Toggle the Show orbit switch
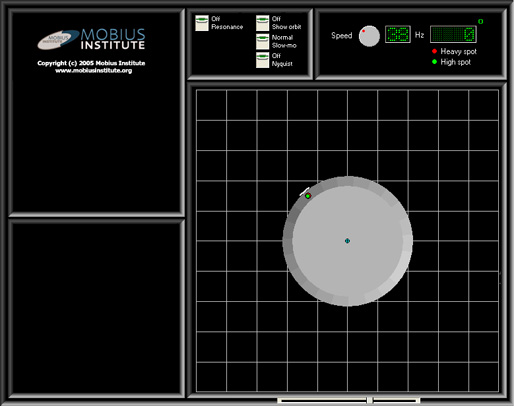 click(x=262, y=23)
